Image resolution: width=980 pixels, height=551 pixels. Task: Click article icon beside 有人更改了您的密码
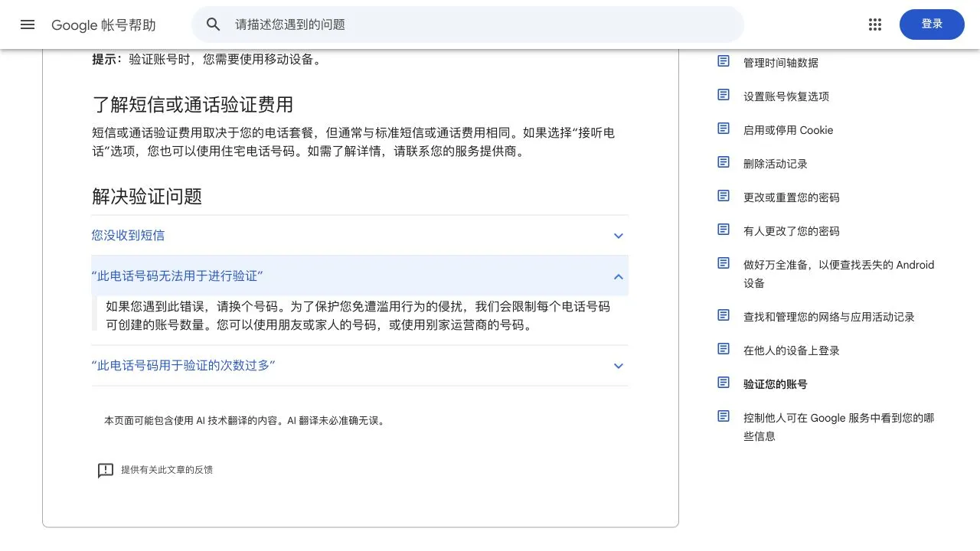[x=724, y=230]
